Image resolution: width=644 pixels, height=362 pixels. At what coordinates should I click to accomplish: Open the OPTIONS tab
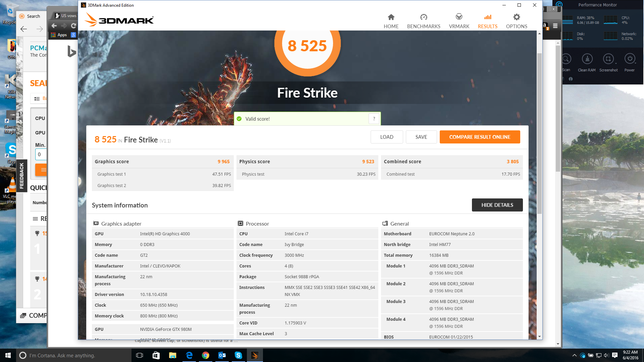point(517,21)
